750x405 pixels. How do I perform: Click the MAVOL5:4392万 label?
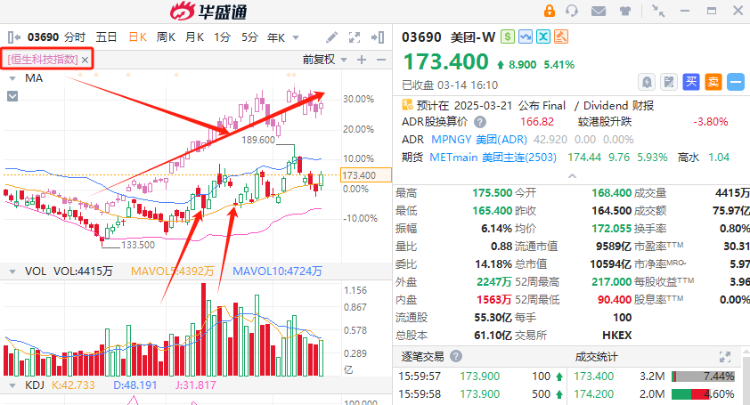point(172,272)
